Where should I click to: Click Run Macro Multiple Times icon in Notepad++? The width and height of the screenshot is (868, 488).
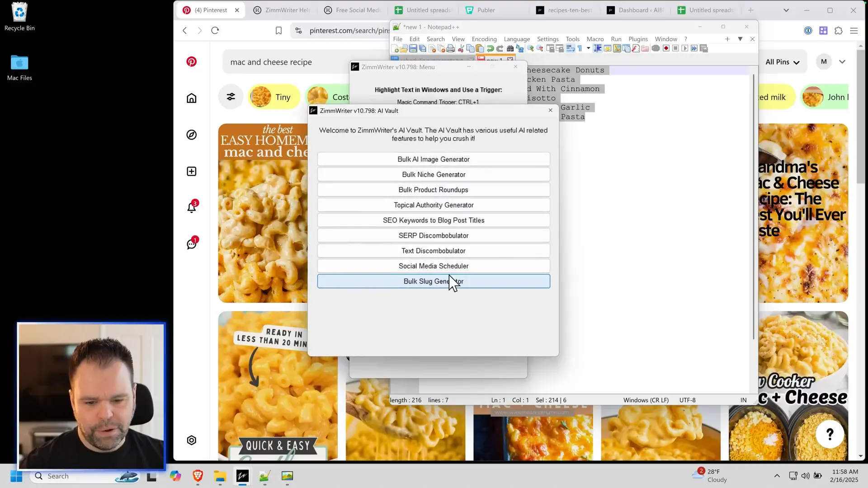click(x=694, y=48)
